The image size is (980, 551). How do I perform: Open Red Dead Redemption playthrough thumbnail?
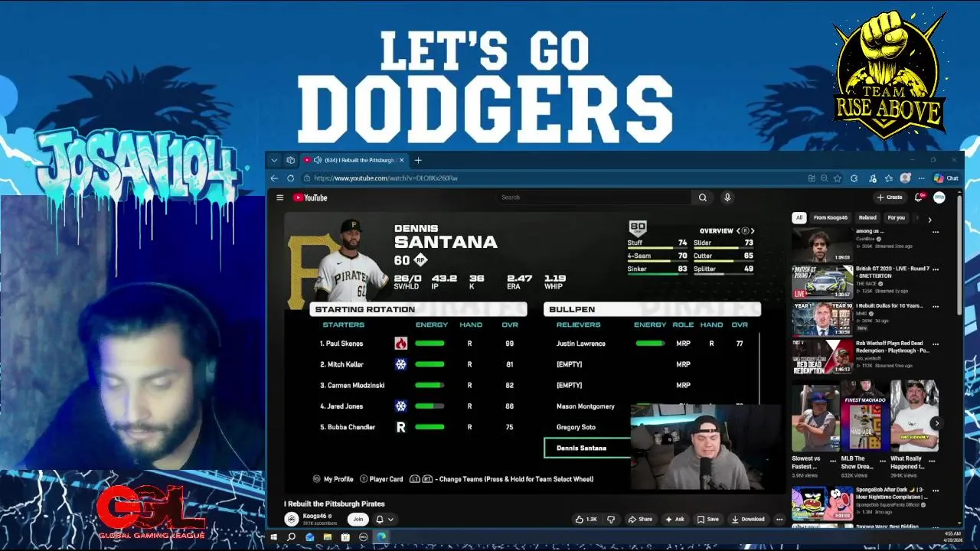822,357
